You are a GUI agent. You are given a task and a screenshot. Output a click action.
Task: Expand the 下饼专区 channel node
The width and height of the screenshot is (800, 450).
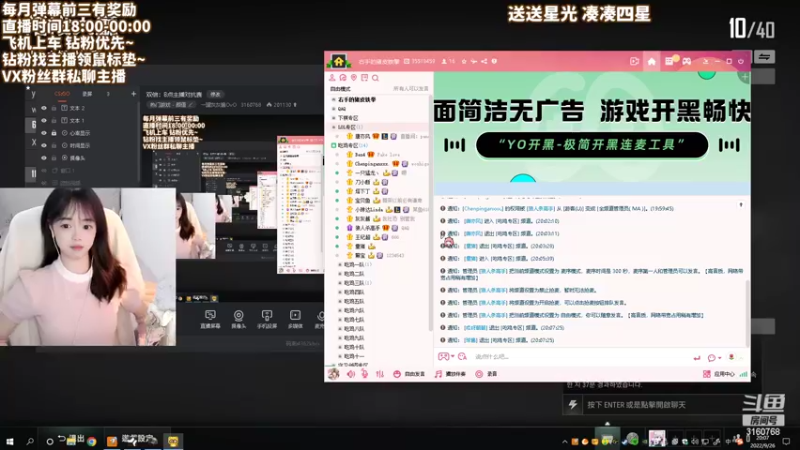coord(334,118)
